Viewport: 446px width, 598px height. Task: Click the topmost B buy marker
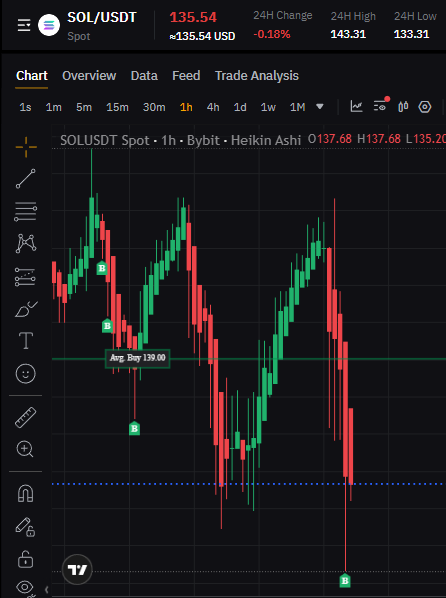pyautogui.click(x=101, y=268)
